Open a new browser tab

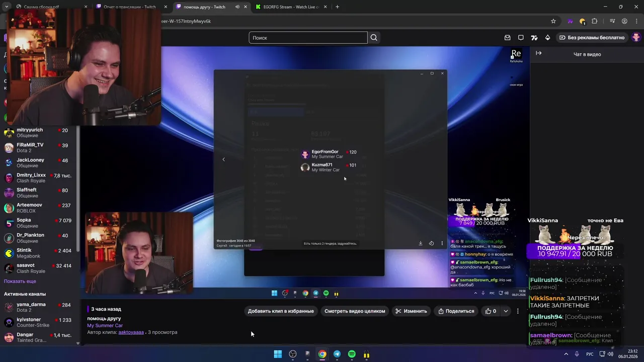point(337,7)
